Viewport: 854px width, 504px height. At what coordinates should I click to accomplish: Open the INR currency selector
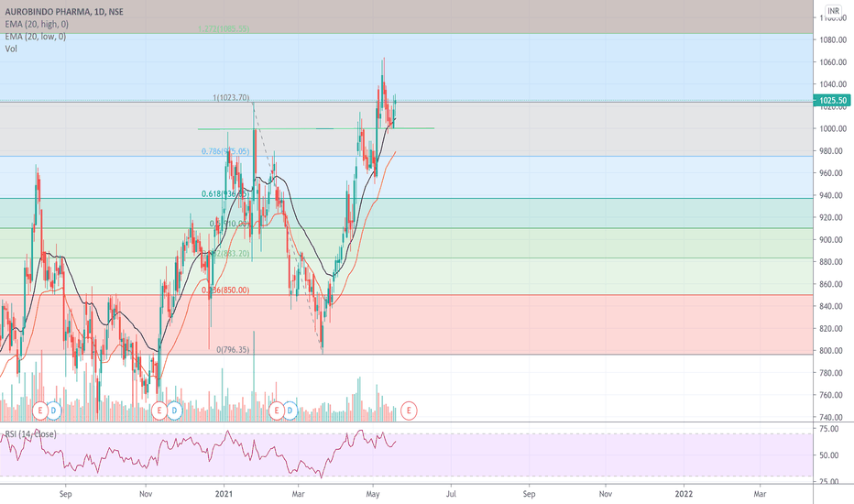[833, 11]
